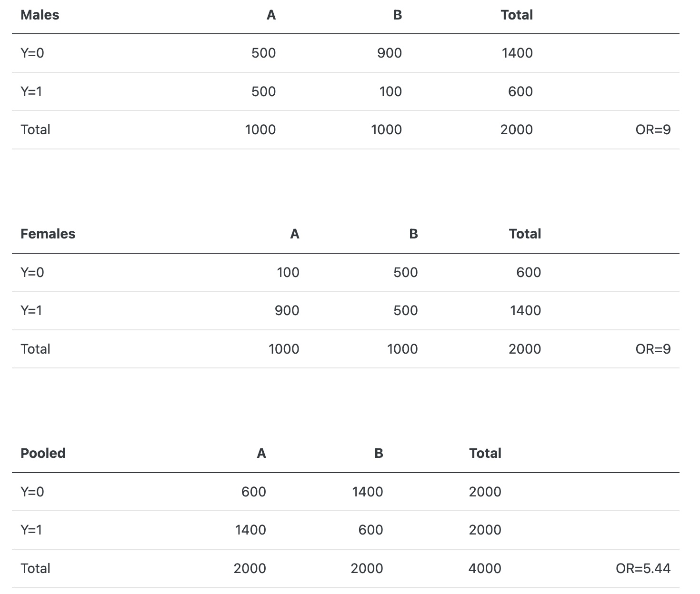Image resolution: width=700 pixels, height=594 pixels.
Task: Click 100 in Males column B
Action: click(390, 91)
